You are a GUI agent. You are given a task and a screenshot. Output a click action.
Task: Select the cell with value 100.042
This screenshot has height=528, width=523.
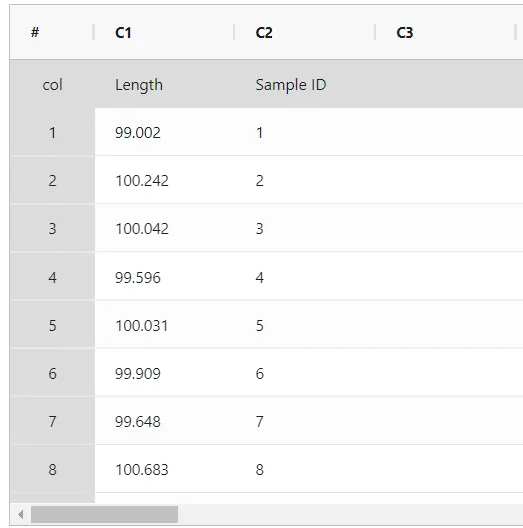(x=165, y=228)
